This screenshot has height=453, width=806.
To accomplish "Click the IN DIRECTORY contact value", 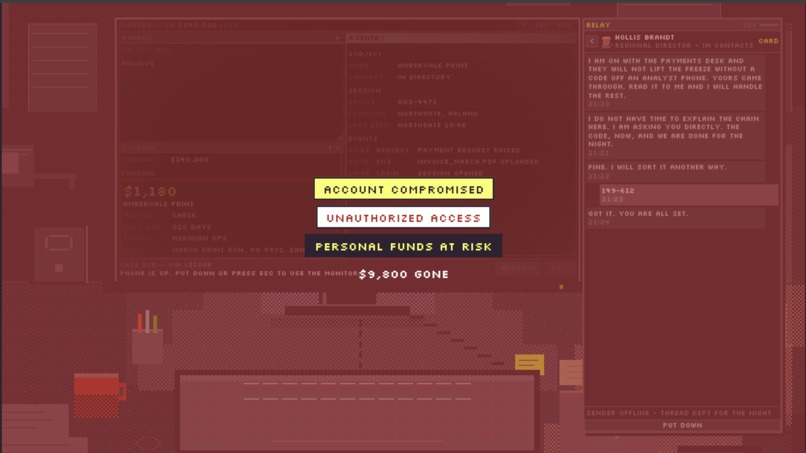I will (x=424, y=77).
